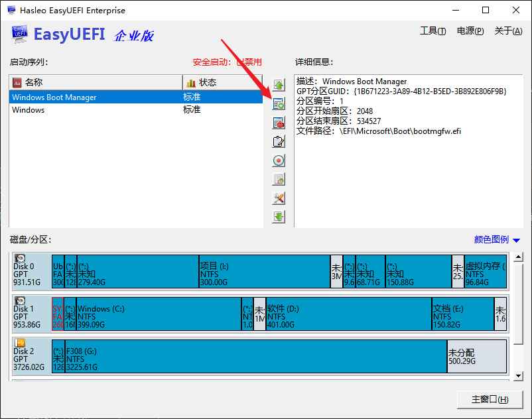532x419 pixels.
Task: Click the grayed-out icon below the red dot
Action: (279, 179)
